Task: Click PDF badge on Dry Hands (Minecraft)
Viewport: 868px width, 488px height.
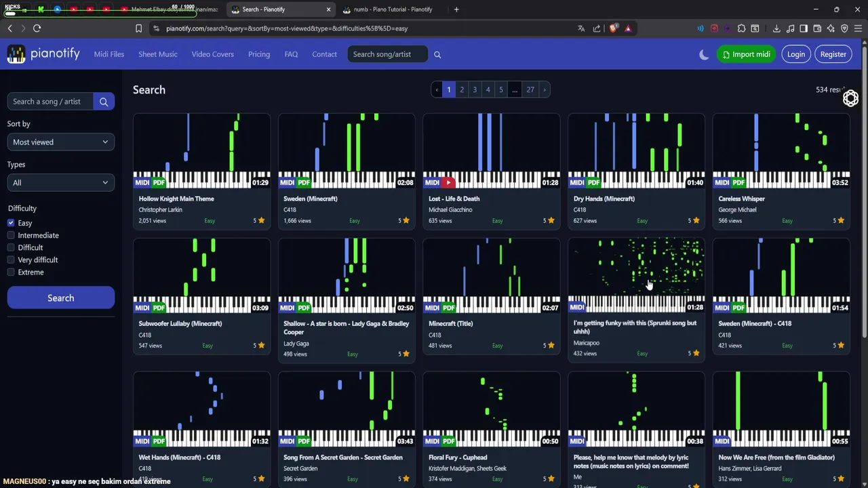Action: click(593, 182)
